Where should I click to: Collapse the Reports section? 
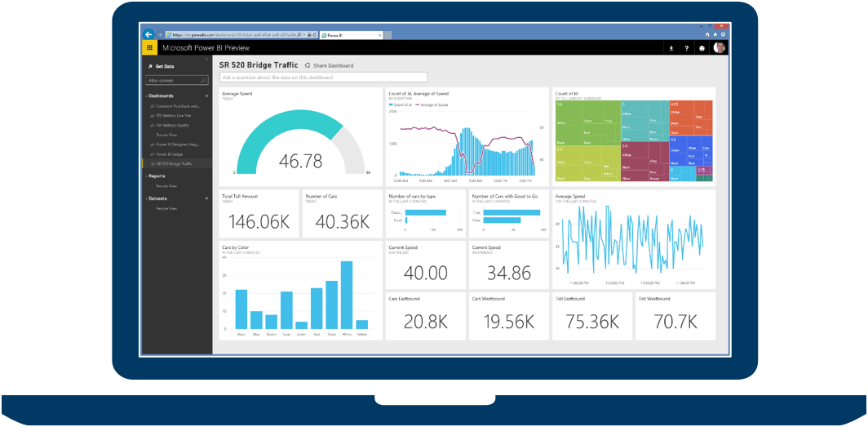click(147, 176)
